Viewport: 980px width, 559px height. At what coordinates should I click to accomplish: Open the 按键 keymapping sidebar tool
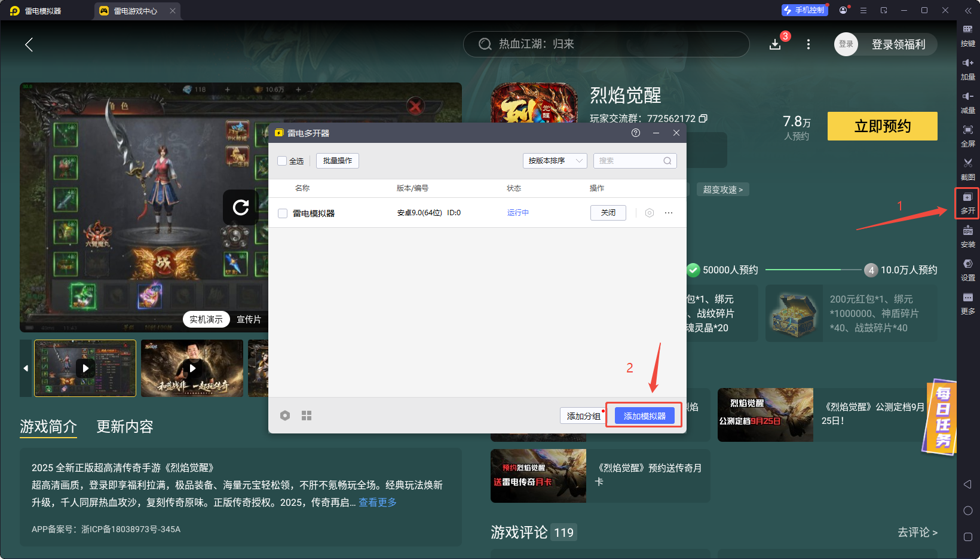(967, 36)
